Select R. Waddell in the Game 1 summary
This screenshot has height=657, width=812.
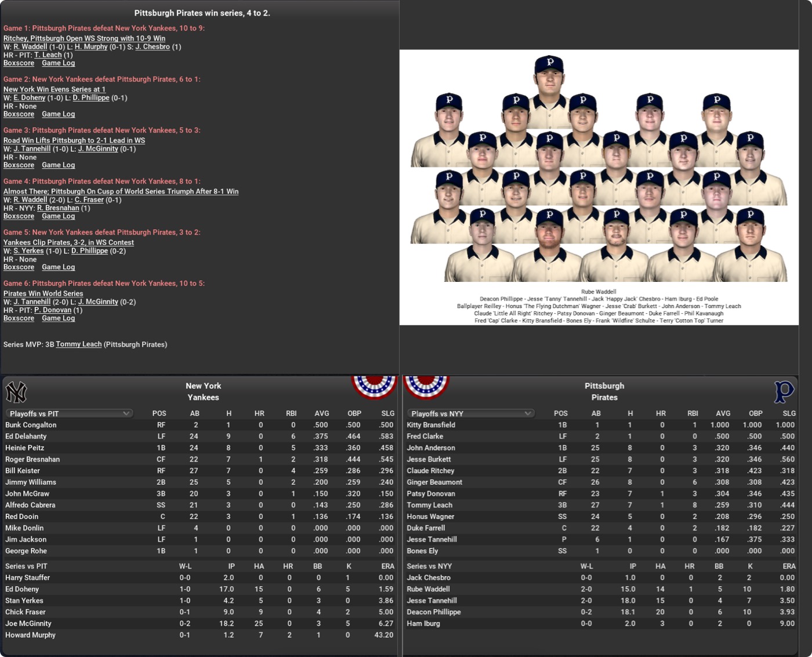coord(30,47)
